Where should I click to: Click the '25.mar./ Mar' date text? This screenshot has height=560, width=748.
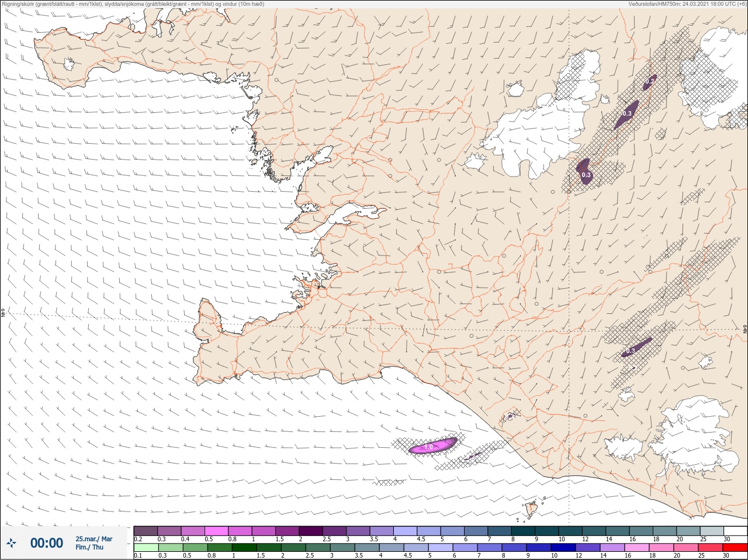(x=93, y=539)
